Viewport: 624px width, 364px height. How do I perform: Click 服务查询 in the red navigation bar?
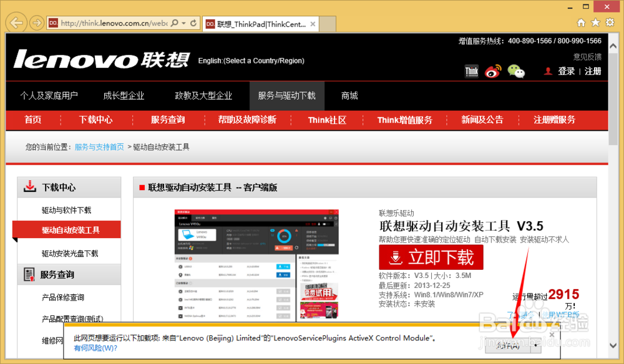168,120
